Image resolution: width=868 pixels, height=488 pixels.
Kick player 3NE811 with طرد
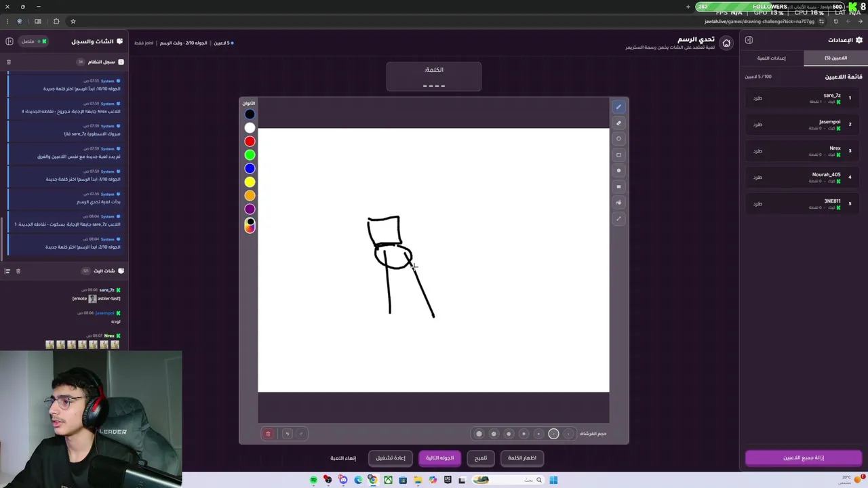(x=757, y=203)
